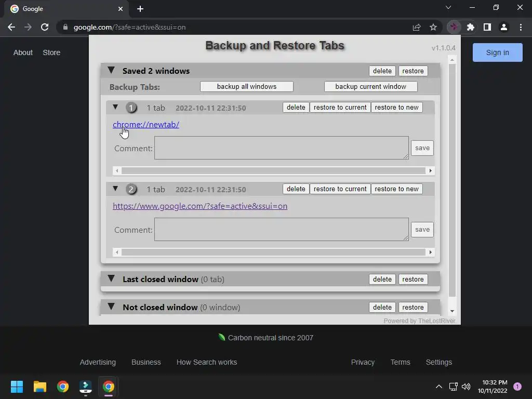This screenshot has width=532, height=399.
Task: Delete all saved windows
Action: point(382,71)
